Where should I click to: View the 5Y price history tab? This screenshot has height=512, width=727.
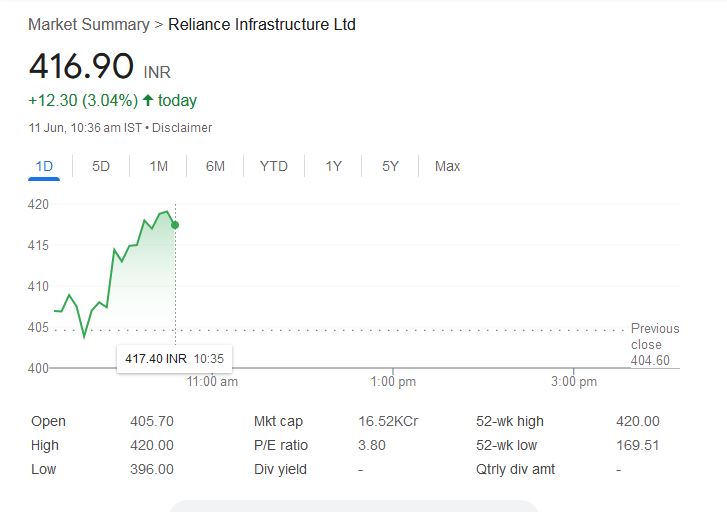coord(390,166)
